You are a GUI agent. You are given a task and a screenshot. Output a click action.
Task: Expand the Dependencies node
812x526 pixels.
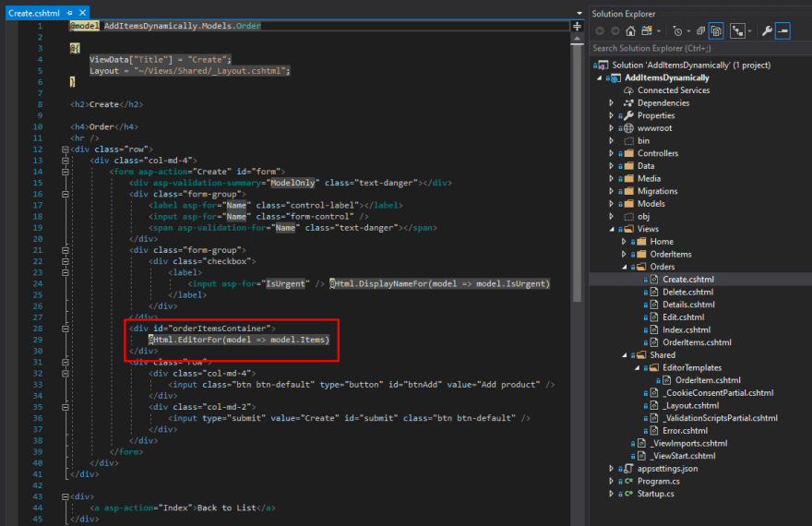(612, 103)
